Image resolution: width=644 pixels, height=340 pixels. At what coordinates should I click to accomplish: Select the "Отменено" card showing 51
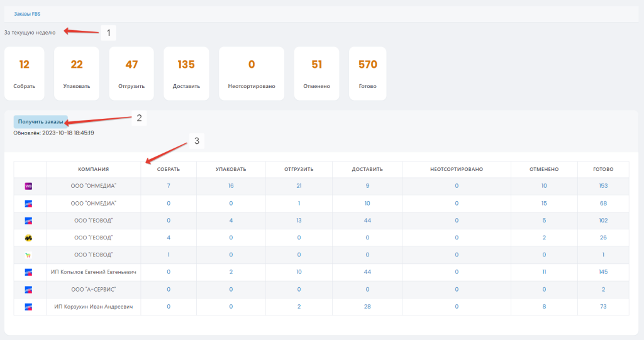(x=316, y=74)
